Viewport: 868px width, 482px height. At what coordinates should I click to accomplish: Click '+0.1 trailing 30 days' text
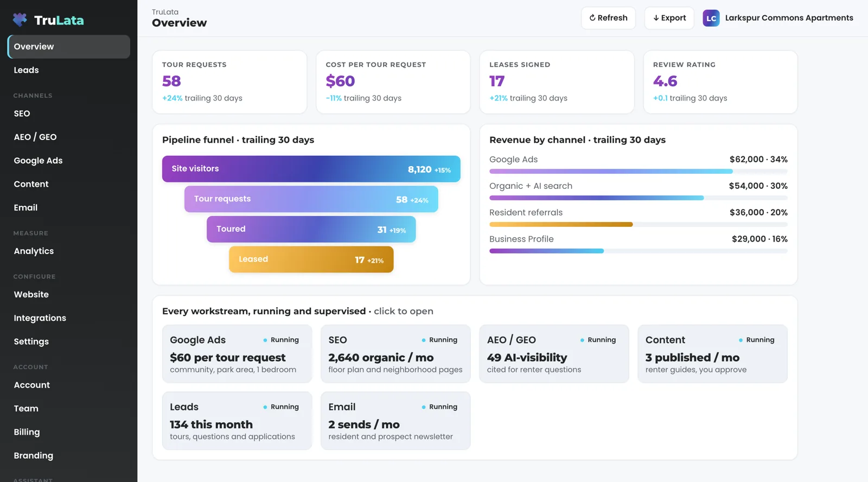(690, 98)
